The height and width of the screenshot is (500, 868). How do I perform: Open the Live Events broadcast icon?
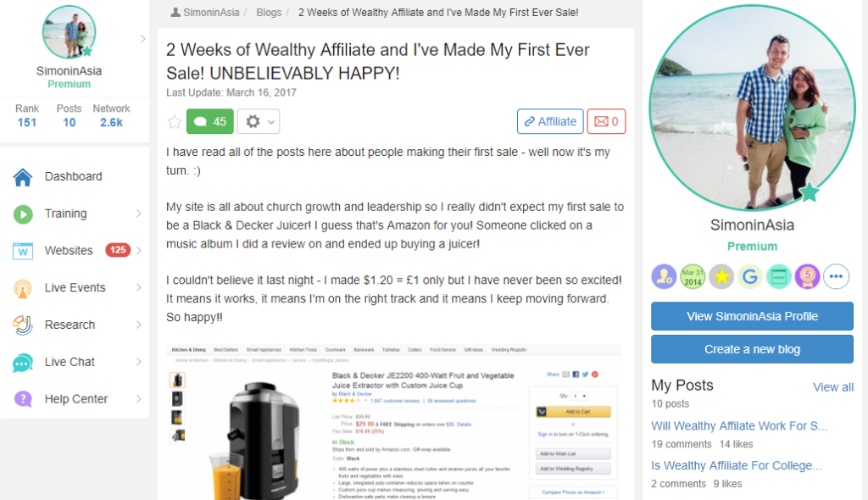point(23,288)
